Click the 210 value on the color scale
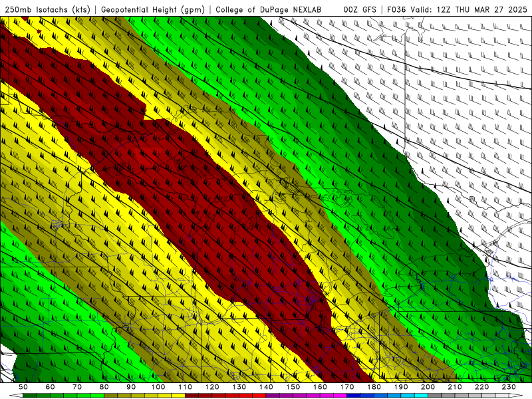 pyautogui.click(x=455, y=387)
